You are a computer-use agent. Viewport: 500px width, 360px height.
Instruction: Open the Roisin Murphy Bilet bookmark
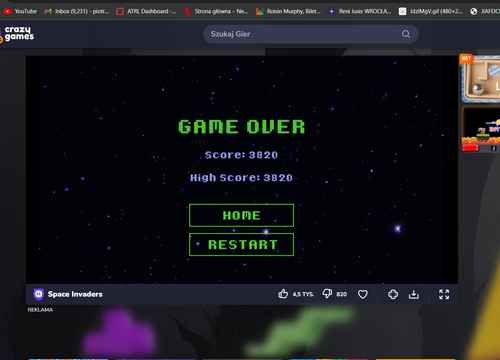288,11
